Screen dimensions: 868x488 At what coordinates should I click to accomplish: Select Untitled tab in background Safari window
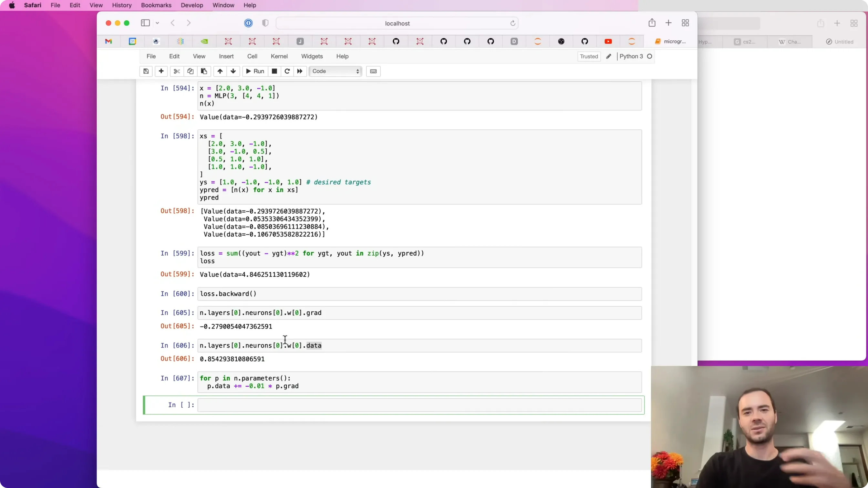tap(840, 42)
